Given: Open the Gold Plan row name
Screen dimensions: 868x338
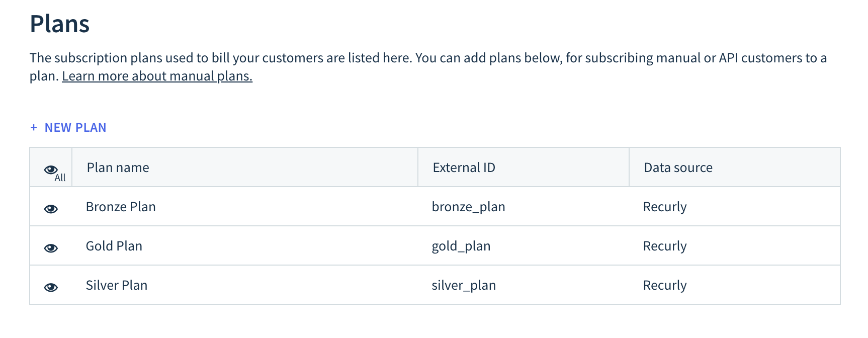Looking at the screenshot, I should pos(114,246).
